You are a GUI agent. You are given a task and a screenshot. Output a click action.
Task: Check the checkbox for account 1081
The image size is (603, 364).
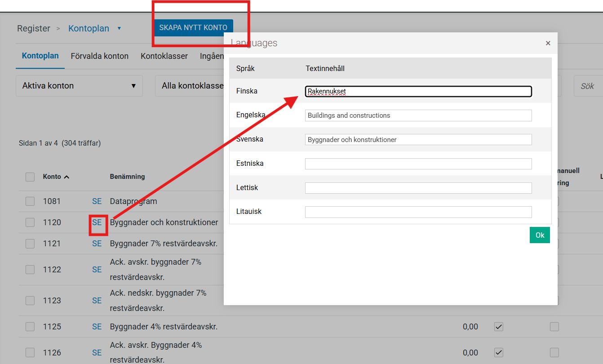30,201
